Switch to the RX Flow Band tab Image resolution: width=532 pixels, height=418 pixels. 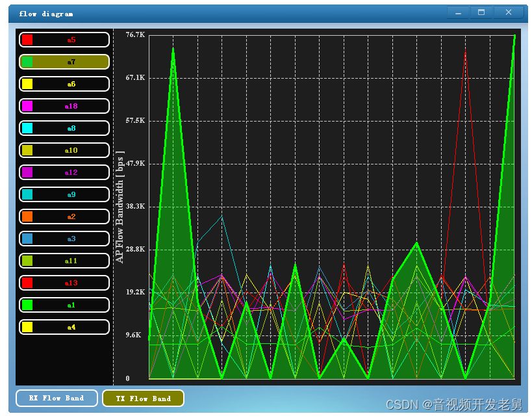point(57,398)
